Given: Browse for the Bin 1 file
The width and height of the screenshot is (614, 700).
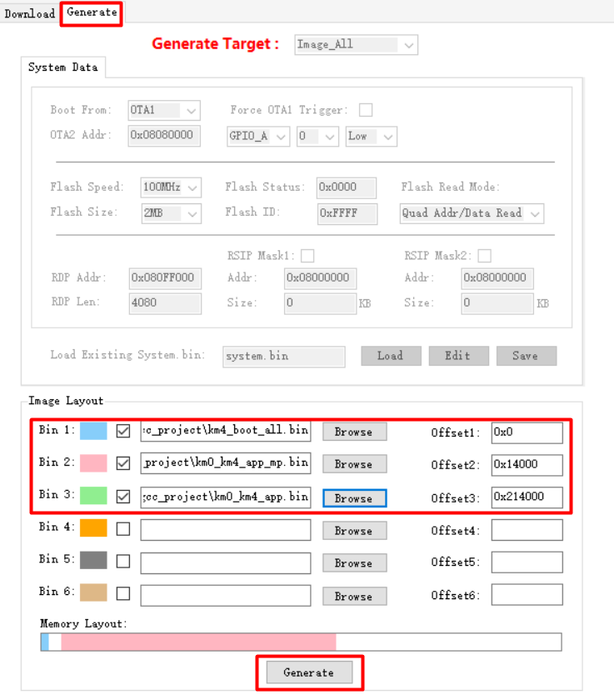Looking at the screenshot, I should (355, 432).
